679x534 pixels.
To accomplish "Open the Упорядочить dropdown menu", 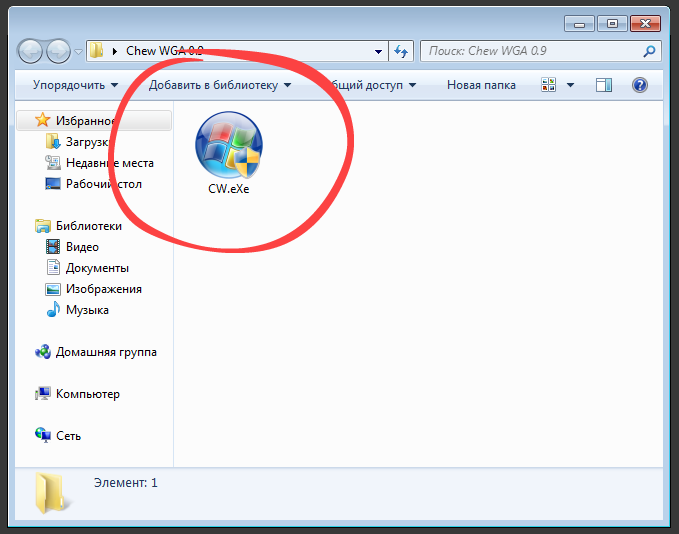I will 75,85.
